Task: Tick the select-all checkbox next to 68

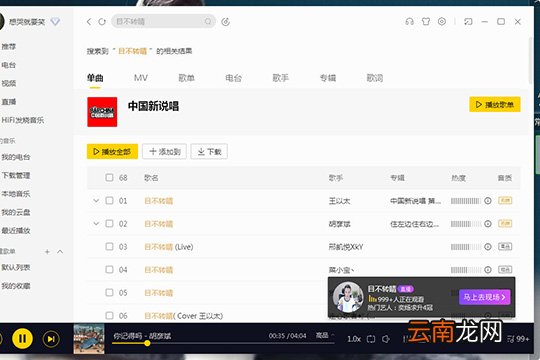Action: pos(109,177)
